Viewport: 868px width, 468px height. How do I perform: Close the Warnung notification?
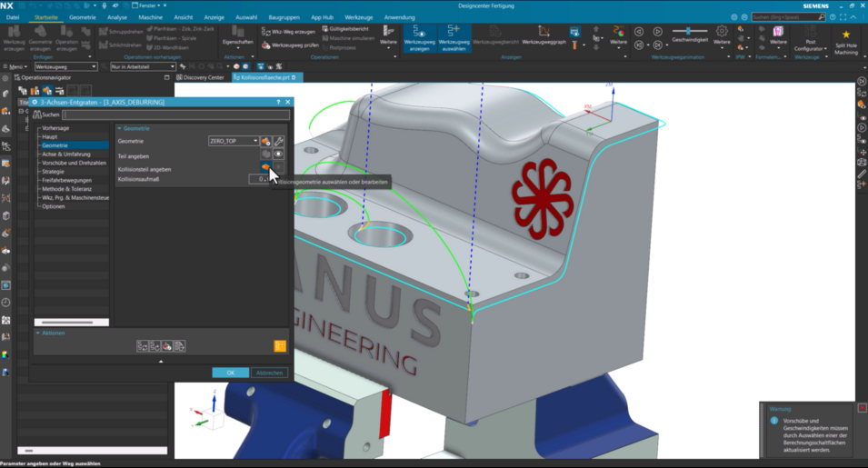click(862, 408)
